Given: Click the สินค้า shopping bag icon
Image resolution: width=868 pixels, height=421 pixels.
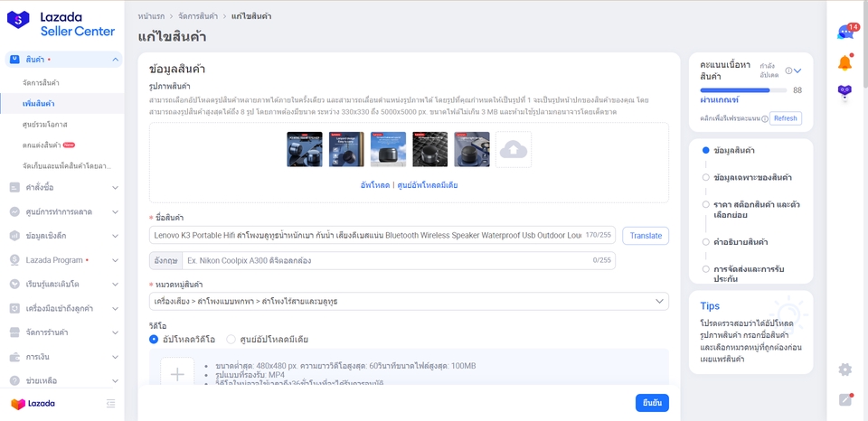Looking at the screenshot, I should point(15,60).
